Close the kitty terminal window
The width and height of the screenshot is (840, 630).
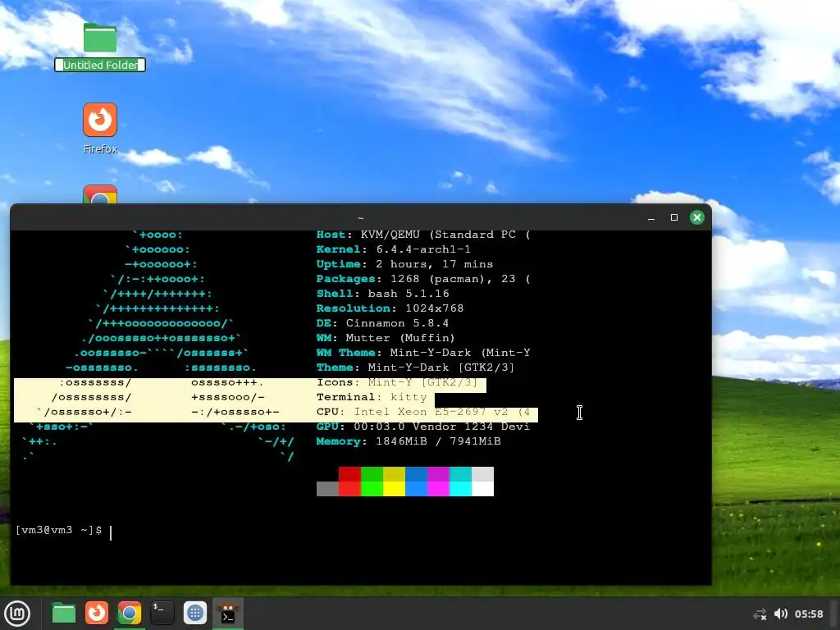[x=697, y=217]
